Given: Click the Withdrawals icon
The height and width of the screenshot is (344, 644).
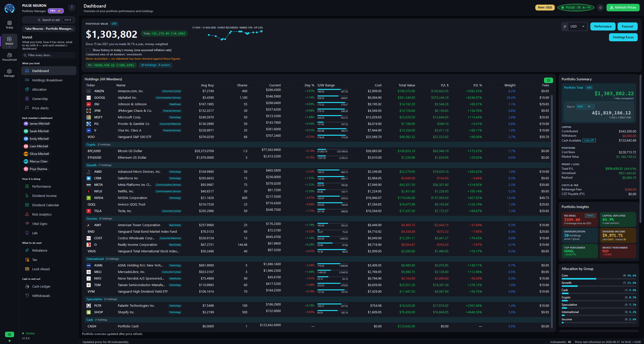Looking at the screenshot, I should coord(27,296).
